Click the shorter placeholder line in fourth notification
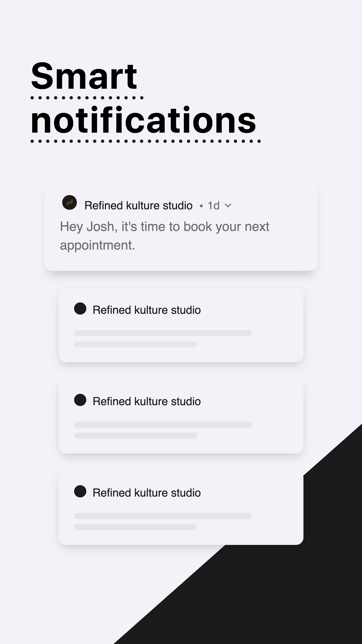This screenshot has width=362, height=644. coord(135,527)
